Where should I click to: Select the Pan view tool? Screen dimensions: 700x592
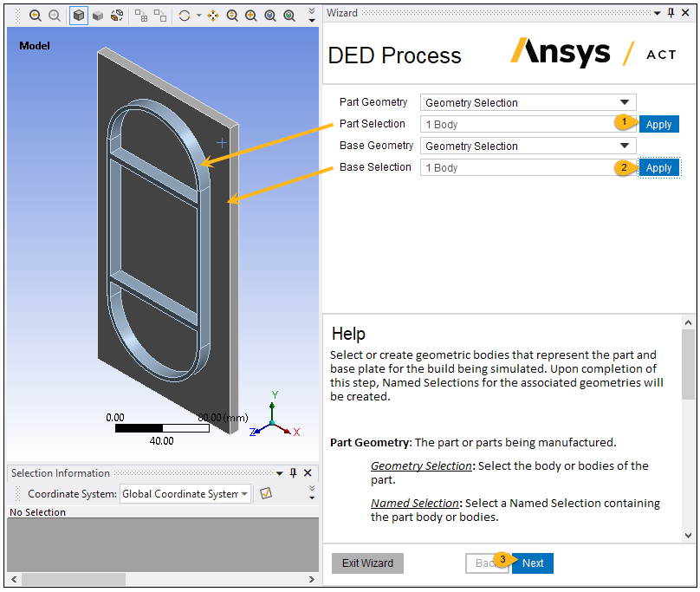tap(213, 16)
